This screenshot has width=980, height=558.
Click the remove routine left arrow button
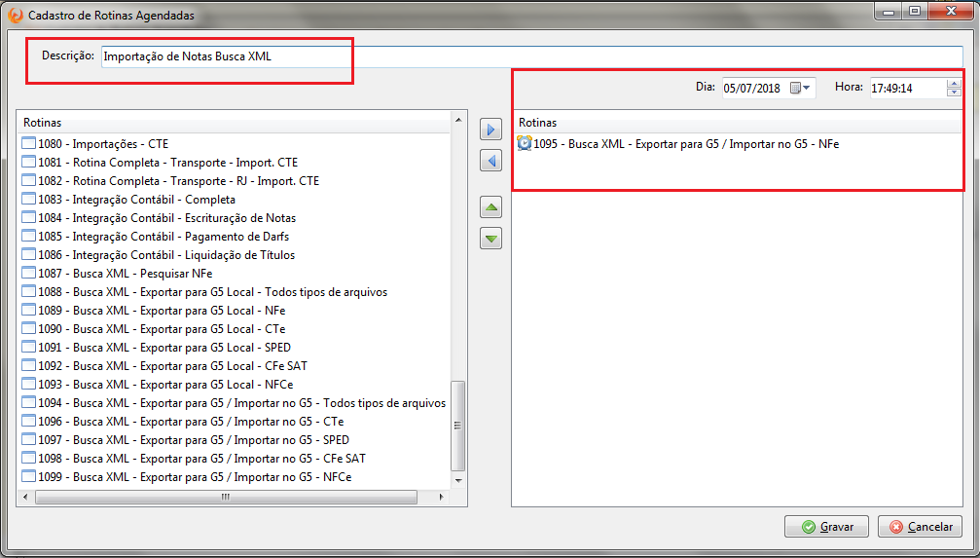coord(490,161)
